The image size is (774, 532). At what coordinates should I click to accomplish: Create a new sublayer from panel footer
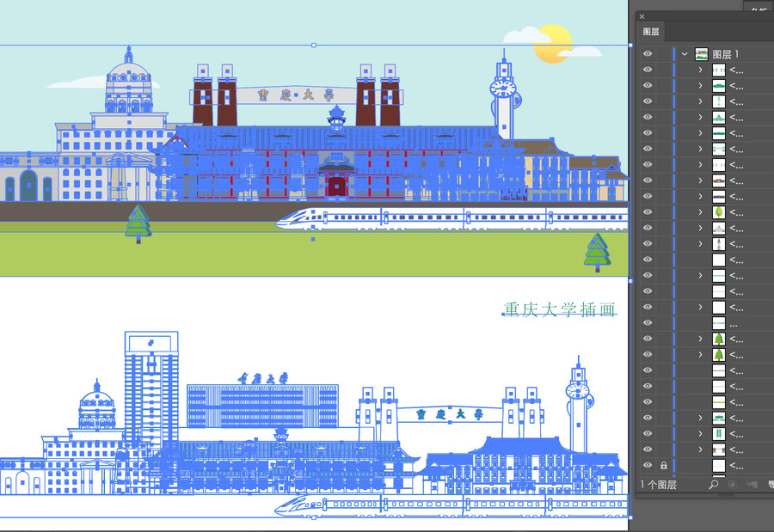752,484
